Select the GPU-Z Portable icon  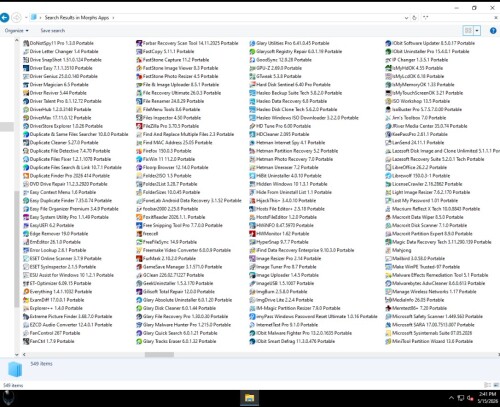point(252,68)
